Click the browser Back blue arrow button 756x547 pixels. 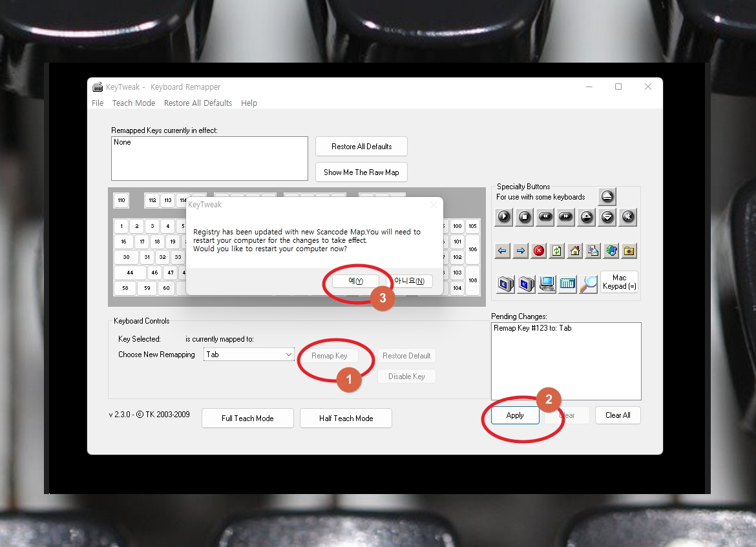(x=503, y=251)
